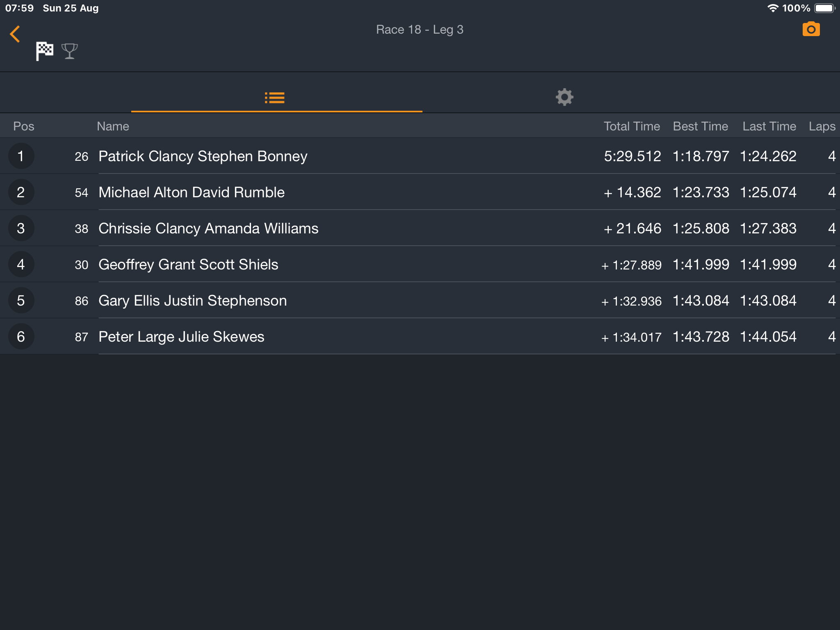
Task: Tap the Sun 25 Aug date
Action: pos(71,8)
